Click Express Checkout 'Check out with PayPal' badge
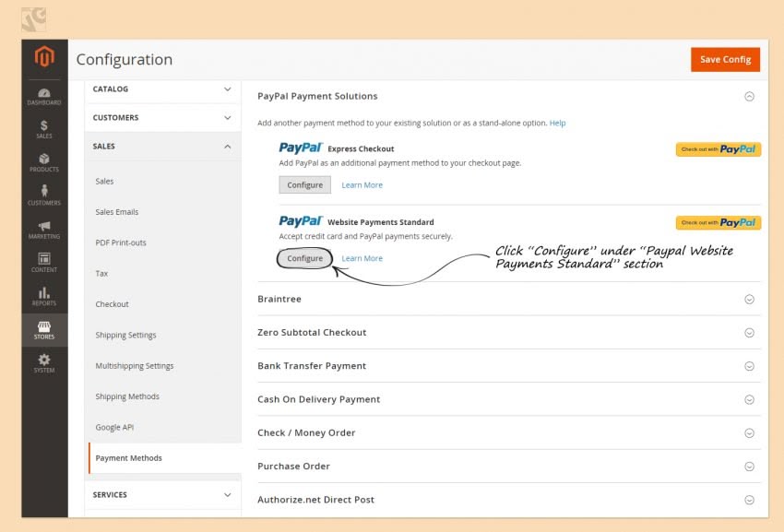This screenshot has height=532, width=784. (719, 149)
